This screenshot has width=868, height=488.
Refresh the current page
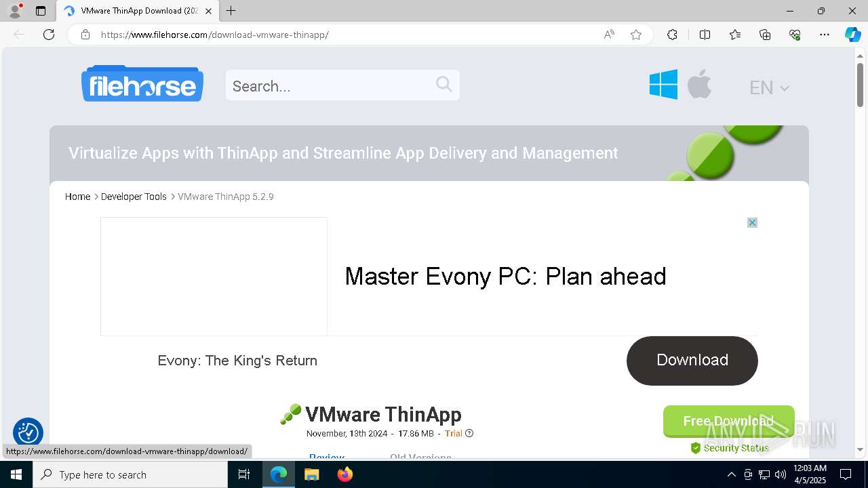coord(49,35)
